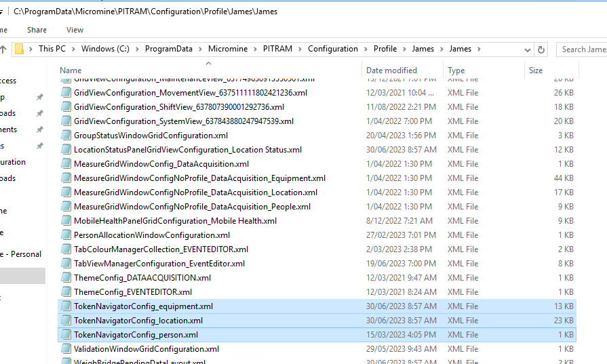This screenshot has width=607, height=364.
Task: Open the Share ribbon tab
Action: (x=37, y=30)
